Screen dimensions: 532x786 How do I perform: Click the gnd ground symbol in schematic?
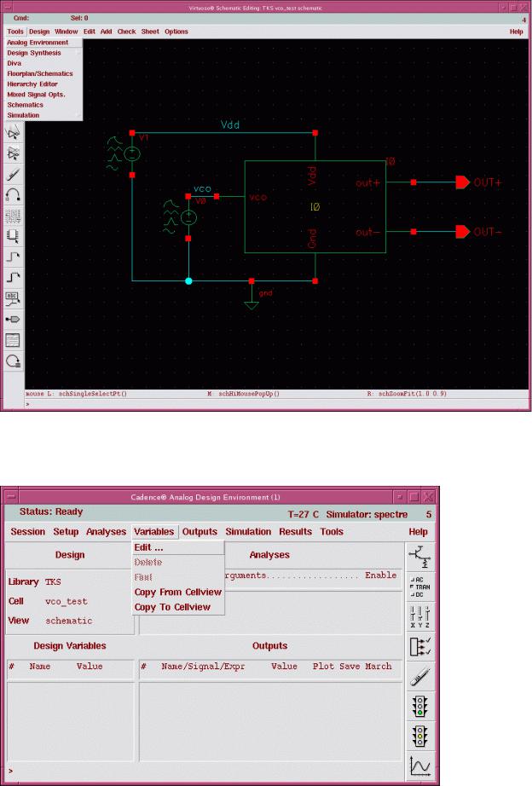(252, 304)
